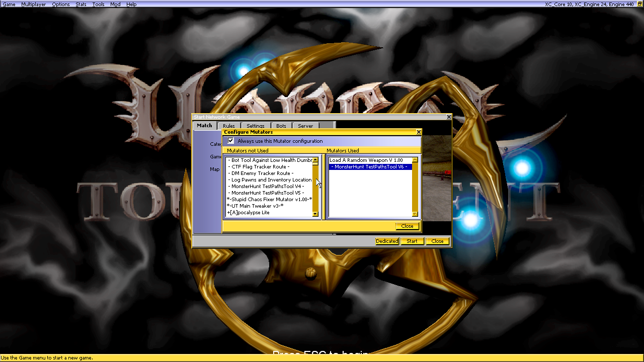Close the Configure Mutators dialog with X

click(419, 132)
